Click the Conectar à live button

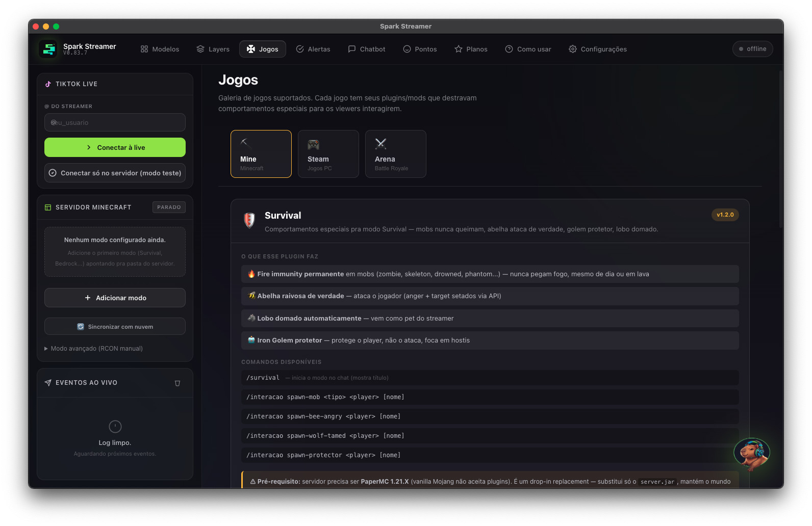point(115,147)
